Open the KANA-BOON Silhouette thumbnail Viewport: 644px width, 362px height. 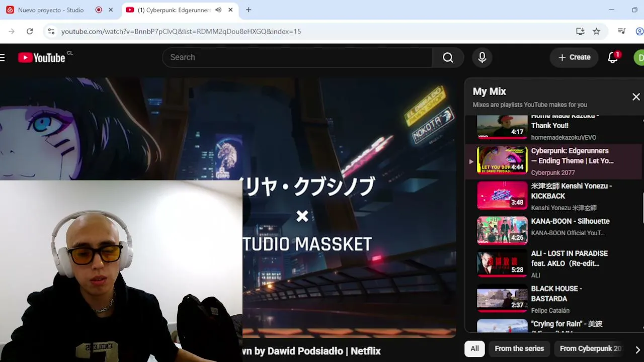pyautogui.click(x=502, y=231)
